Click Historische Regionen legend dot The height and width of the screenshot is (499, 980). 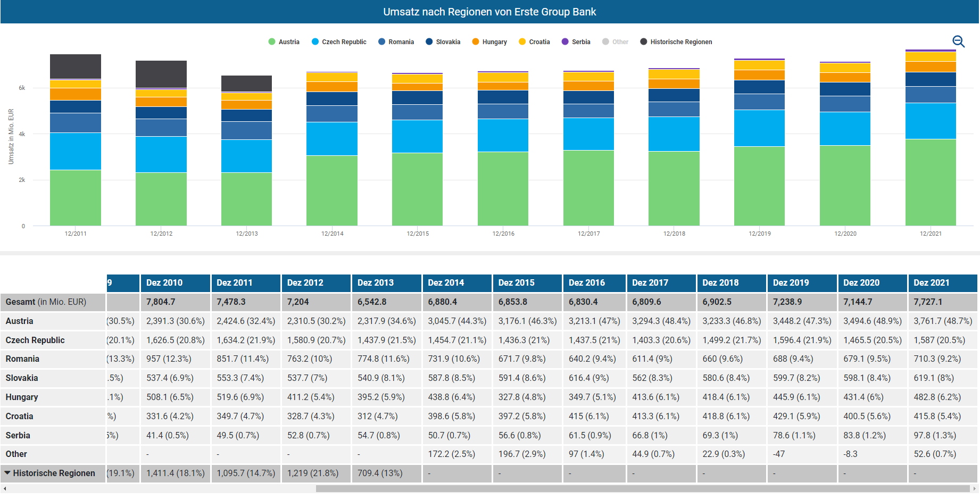tap(644, 42)
